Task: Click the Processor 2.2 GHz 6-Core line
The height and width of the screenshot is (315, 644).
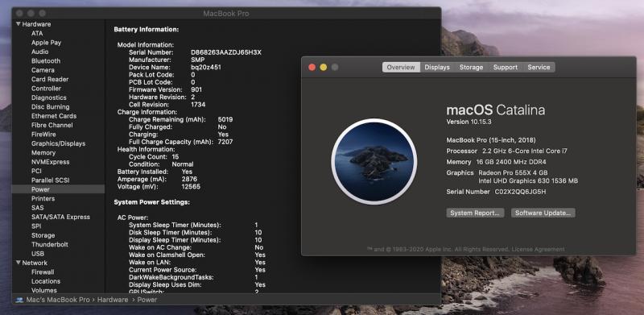Action: (507, 151)
